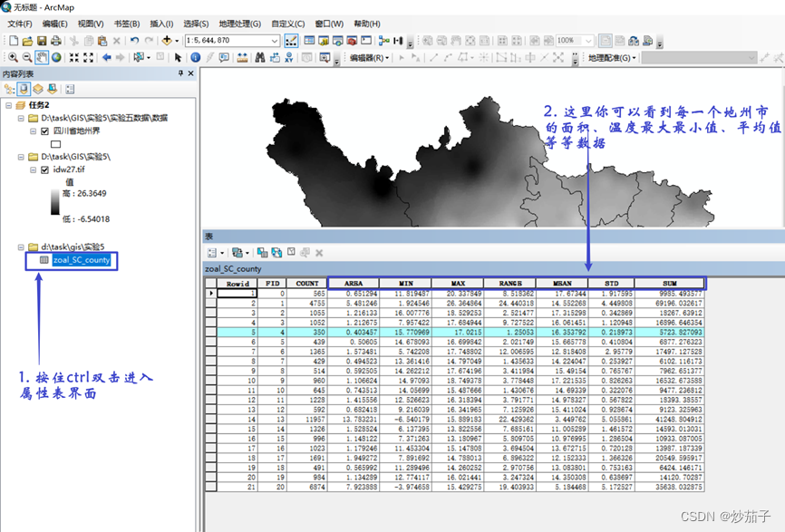Click the Undo arrow icon
The height and width of the screenshot is (532, 785).
pyautogui.click(x=134, y=41)
